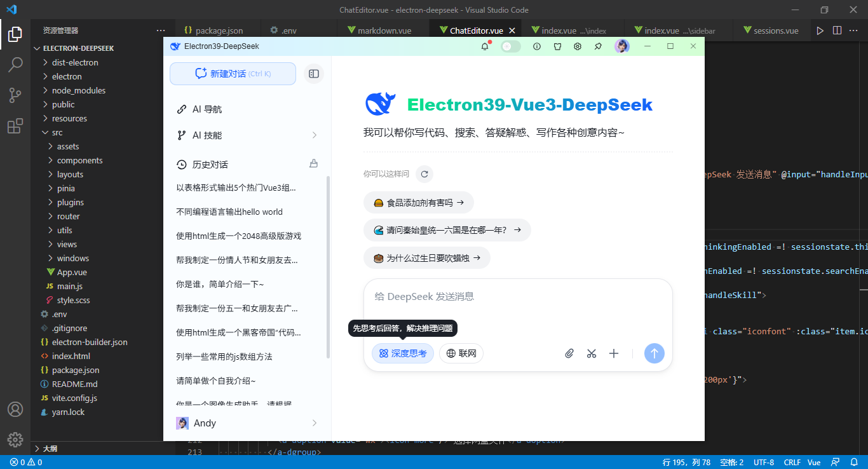Open history chat 不同编程语言输出hello world

[229, 212]
